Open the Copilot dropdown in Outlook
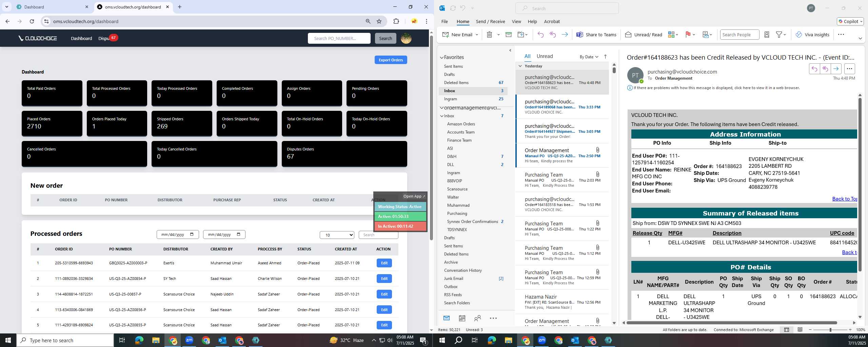Viewport: 868px width, 347px height. tap(850, 21)
